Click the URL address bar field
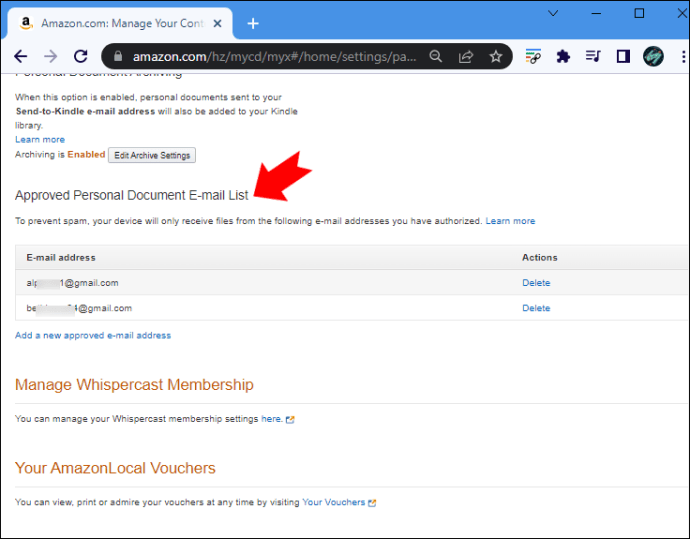 pyautogui.click(x=270, y=57)
